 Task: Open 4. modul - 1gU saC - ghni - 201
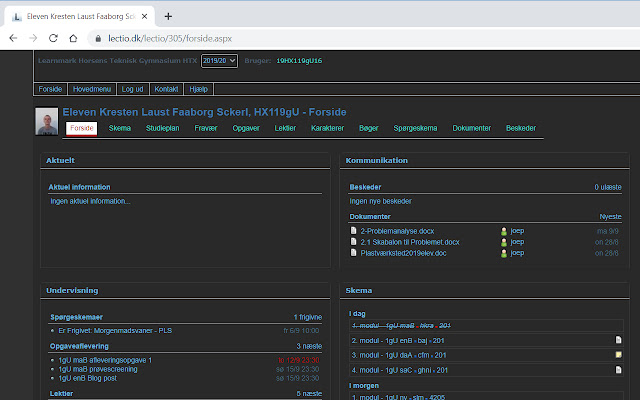click(x=400, y=370)
